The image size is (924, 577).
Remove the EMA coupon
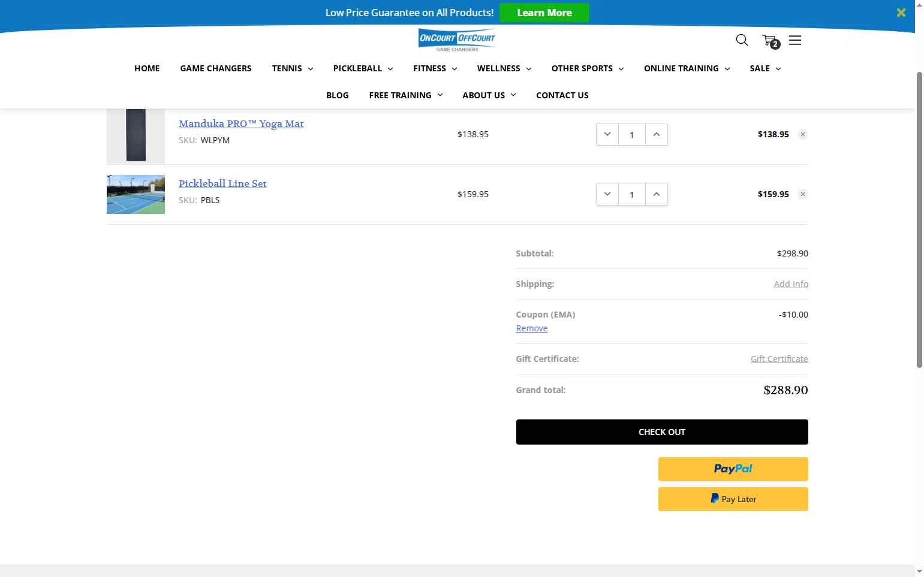pyautogui.click(x=532, y=328)
